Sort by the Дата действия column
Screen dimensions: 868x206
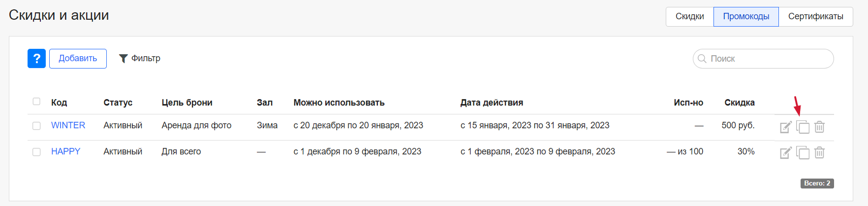(492, 103)
